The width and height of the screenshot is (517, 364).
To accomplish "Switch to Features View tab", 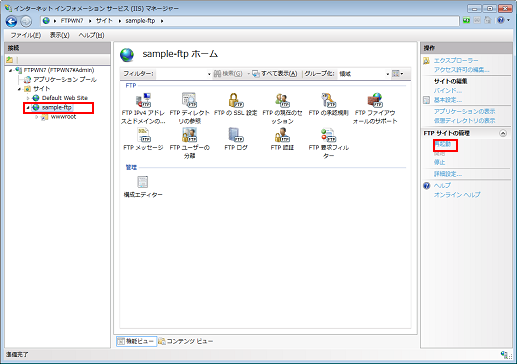I will pyautogui.click(x=136, y=341).
